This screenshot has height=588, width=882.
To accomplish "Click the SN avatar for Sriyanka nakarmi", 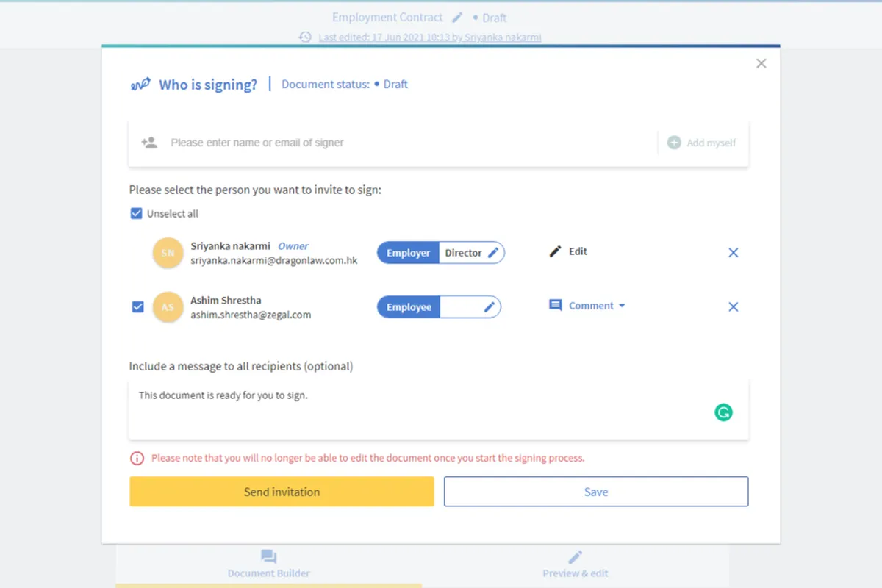I will [x=168, y=253].
